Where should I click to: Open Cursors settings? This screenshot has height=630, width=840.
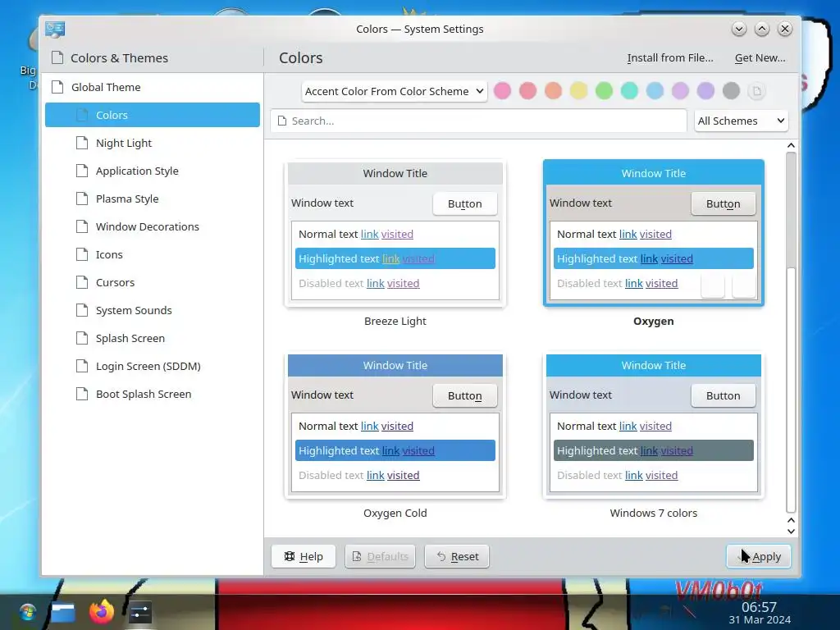152,282
